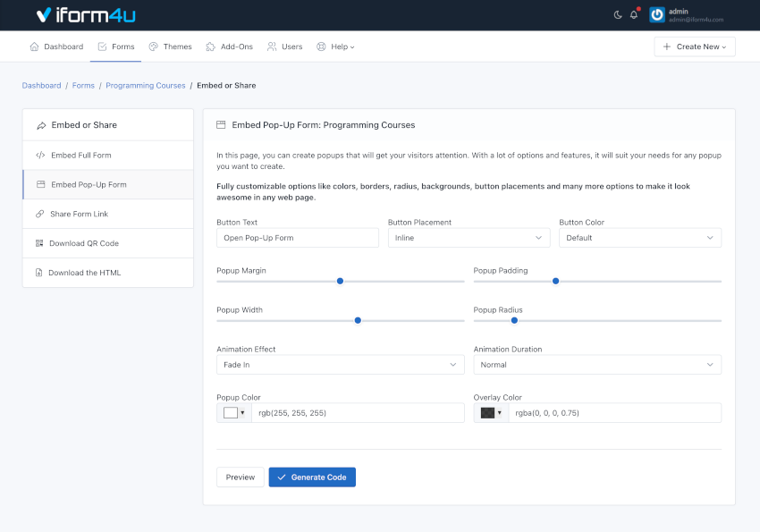
Task: Go to the Themes tab
Action: (x=170, y=46)
